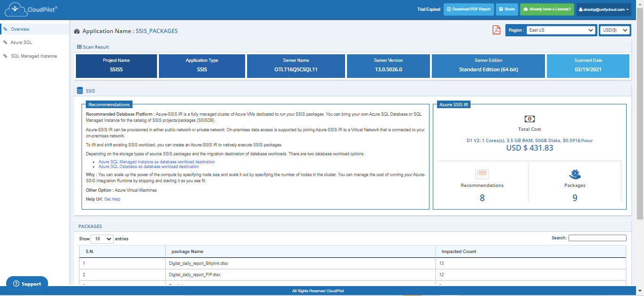Image resolution: width=644 pixels, height=296 pixels.
Task: Click the Server Name OTLT16Q5CSQL11 card
Action: (x=296, y=66)
